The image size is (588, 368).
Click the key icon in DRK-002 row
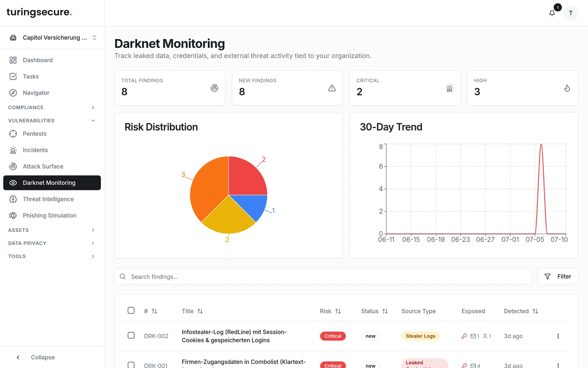click(464, 336)
